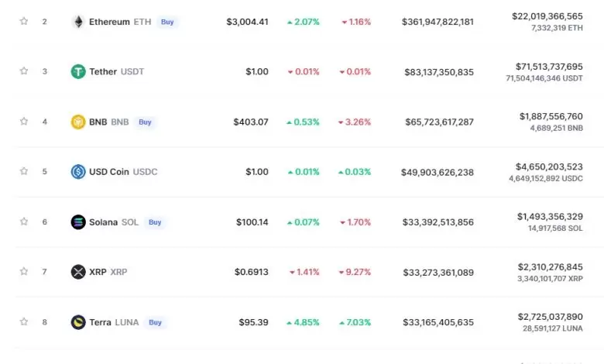Toggle the watchlist star for Terra
Screen dimensions: 604x364
click(x=24, y=322)
